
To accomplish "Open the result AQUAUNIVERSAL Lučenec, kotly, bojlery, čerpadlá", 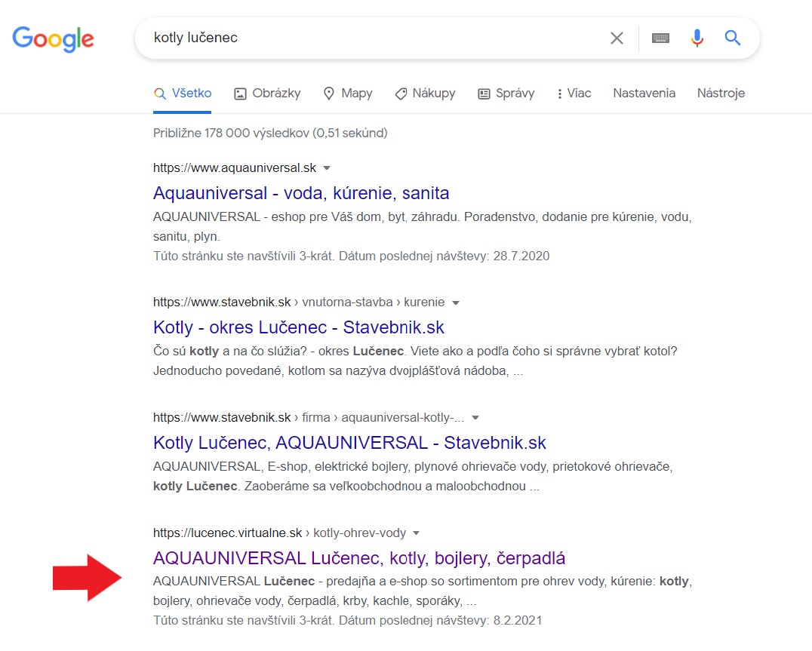I will 359,558.
